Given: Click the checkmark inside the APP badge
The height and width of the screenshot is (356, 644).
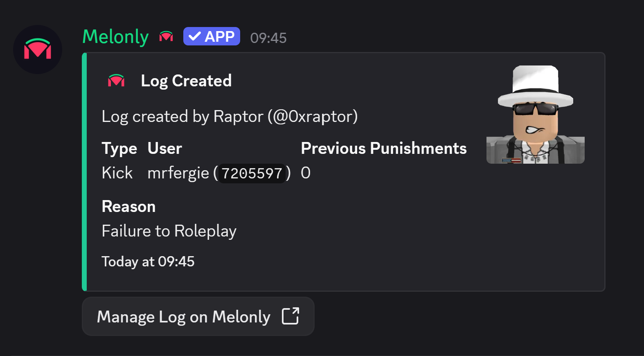Looking at the screenshot, I should [x=195, y=36].
